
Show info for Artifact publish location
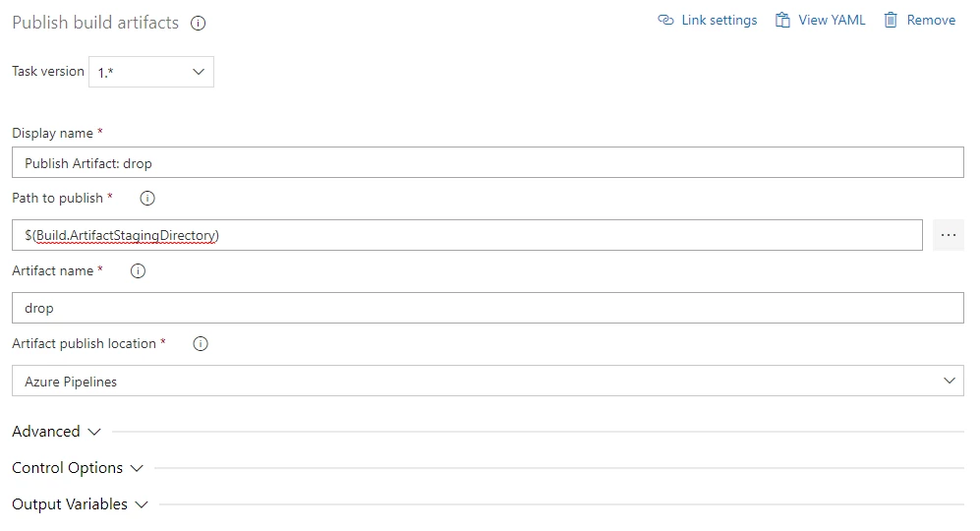pos(201,344)
